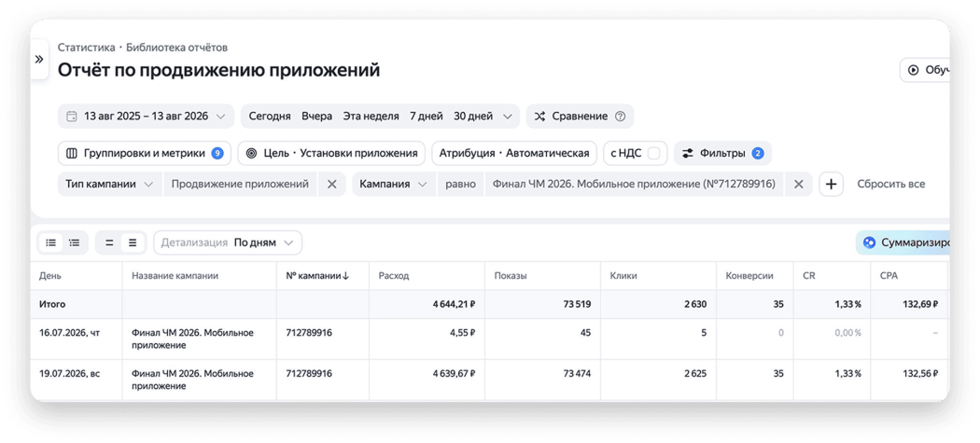The image size is (980, 443).
Task: Click the Сравнение shuffle icon
Action: click(x=540, y=117)
